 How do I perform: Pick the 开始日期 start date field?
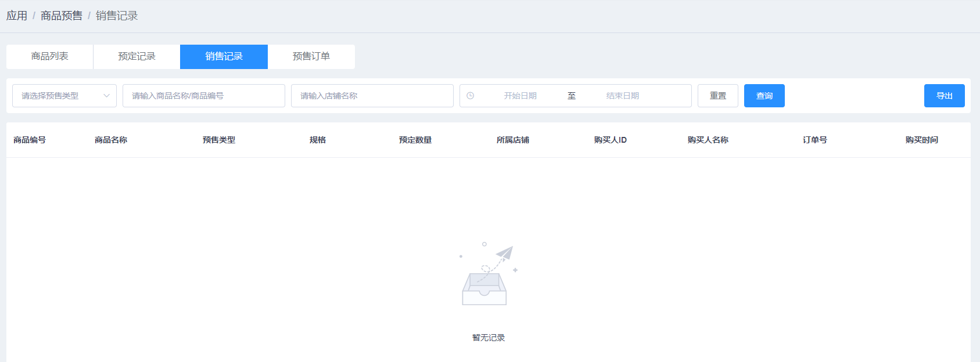pyautogui.click(x=520, y=96)
